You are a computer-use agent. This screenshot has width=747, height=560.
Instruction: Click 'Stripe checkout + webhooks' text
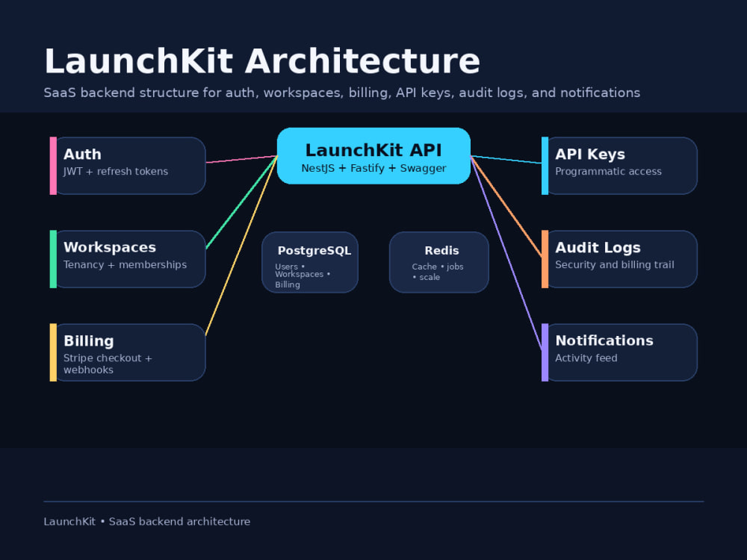108,364
